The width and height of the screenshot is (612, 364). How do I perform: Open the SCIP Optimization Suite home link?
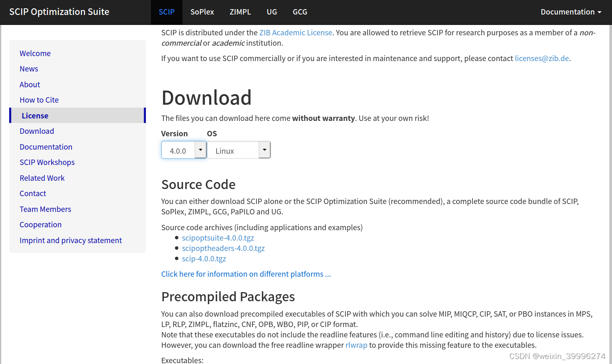(59, 12)
